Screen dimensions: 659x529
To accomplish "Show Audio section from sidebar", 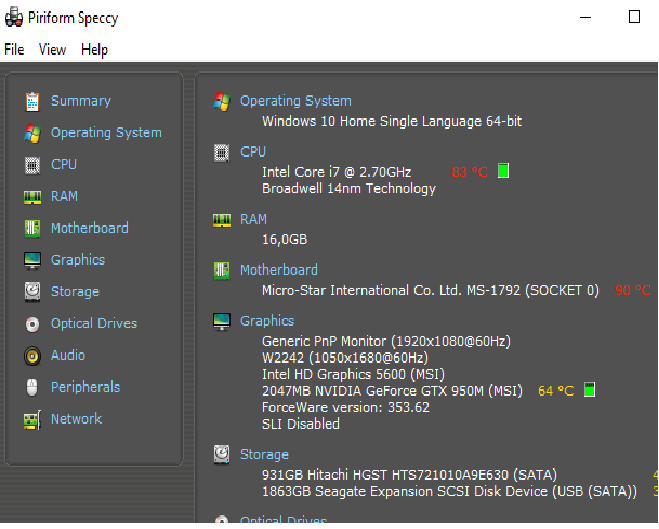I will tap(68, 355).
